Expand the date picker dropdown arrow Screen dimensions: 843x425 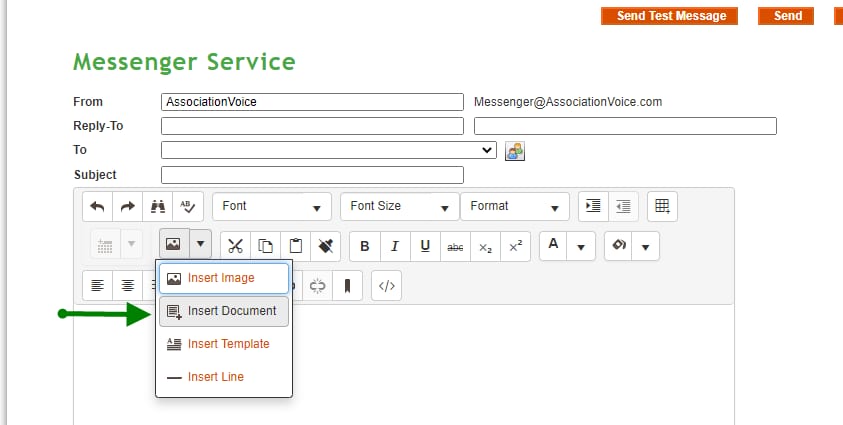(x=132, y=244)
